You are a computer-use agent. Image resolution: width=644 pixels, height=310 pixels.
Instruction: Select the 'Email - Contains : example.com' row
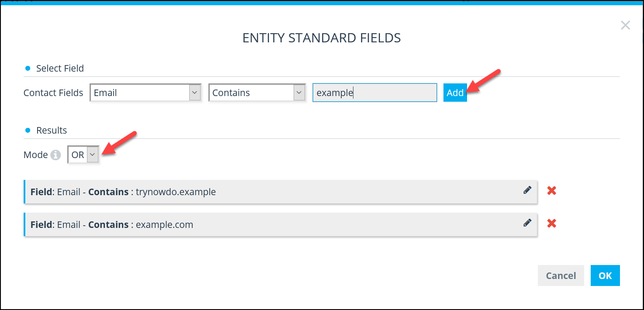coord(280,224)
